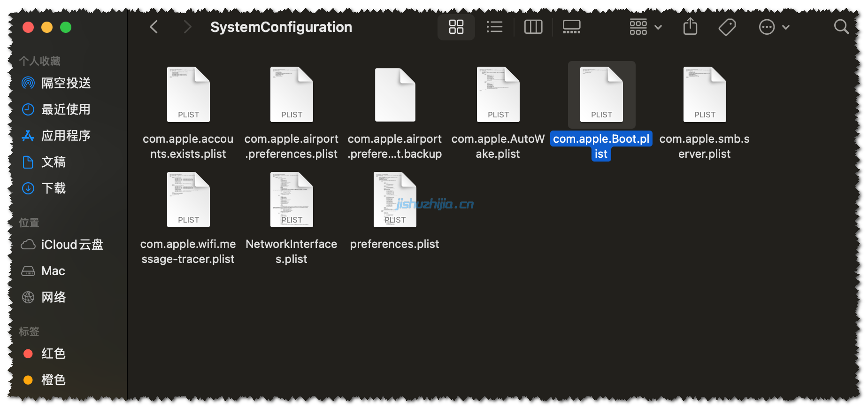This screenshot has height=409, width=868.
Task: Click the 标签 sidebar section header
Action: 29,332
